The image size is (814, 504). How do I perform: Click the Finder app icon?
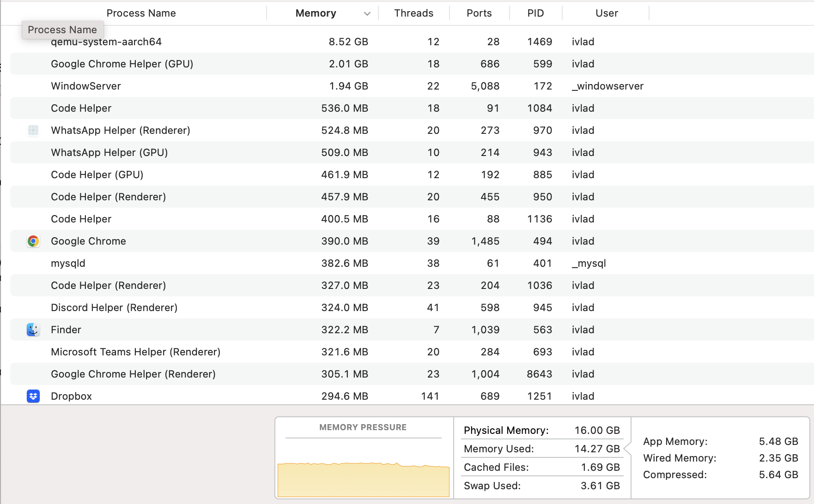(x=33, y=330)
